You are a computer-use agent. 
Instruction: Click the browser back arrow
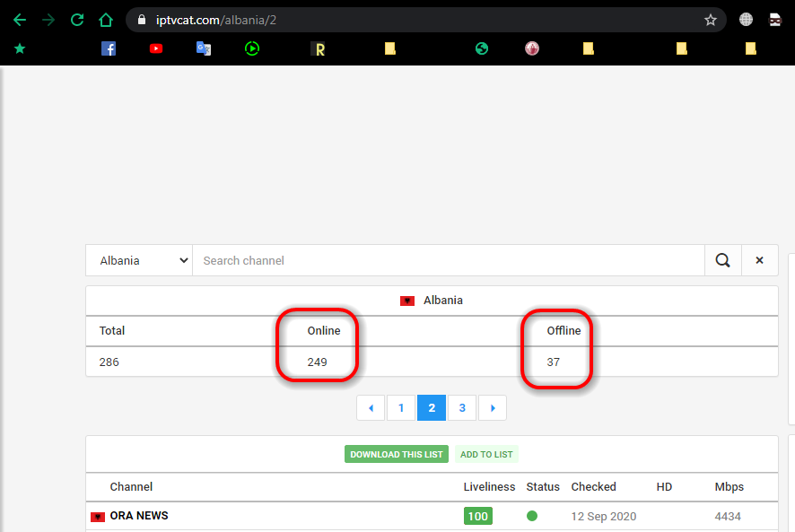(x=20, y=20)
